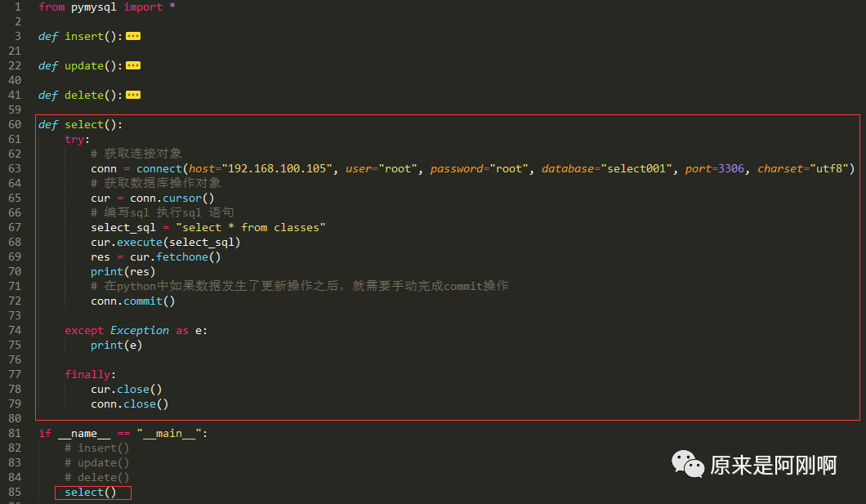Click the 'print(res)' statement
Screen dimensions: 866x504
123,271
